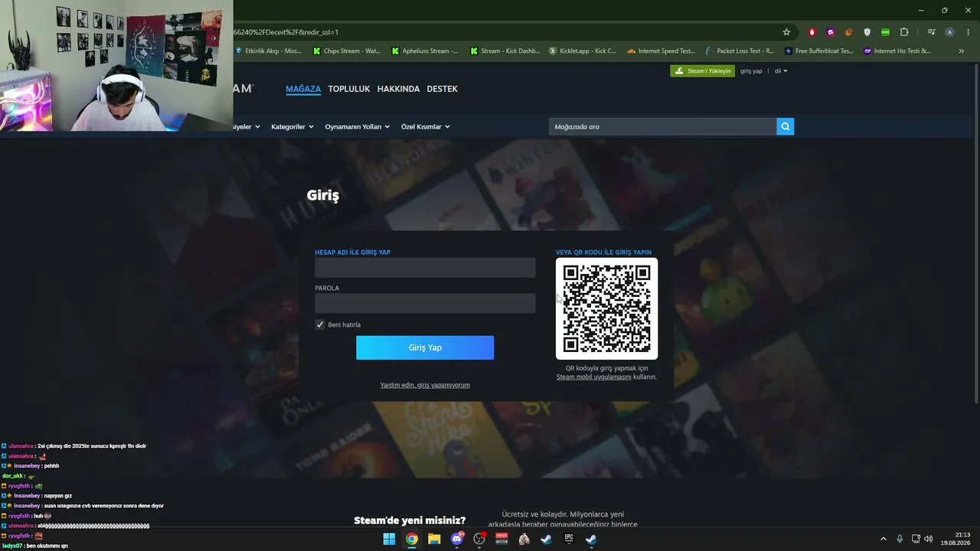Screen dimensions: 980x551
Task: Open the media controls icon in Chrome toolbar
Action: tap(931, 32)
